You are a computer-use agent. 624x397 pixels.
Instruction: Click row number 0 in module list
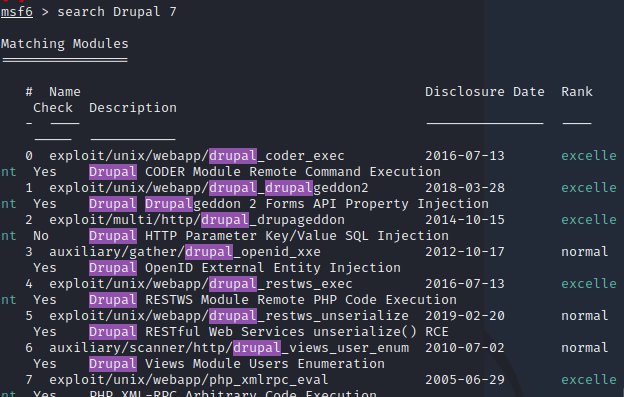[x=29, y=156]
